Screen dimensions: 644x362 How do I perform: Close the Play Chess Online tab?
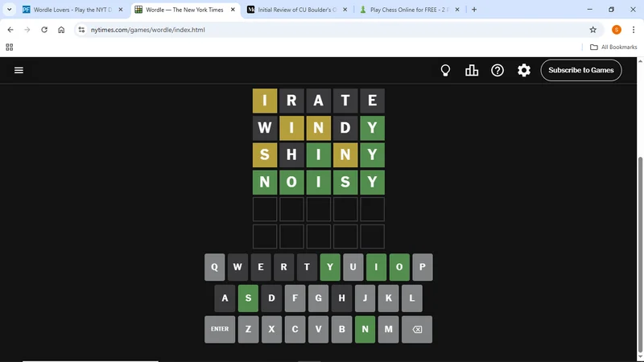[x=457, y=10]
